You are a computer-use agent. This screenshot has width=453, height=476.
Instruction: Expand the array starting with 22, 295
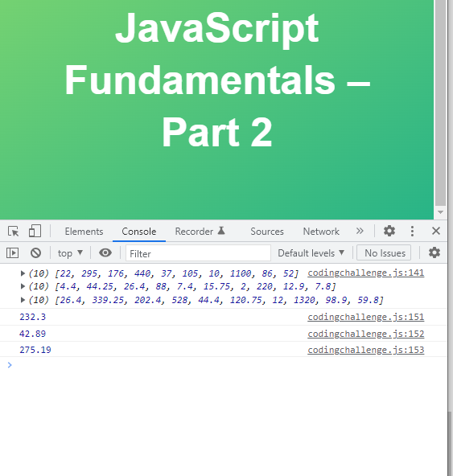(23, 273)
